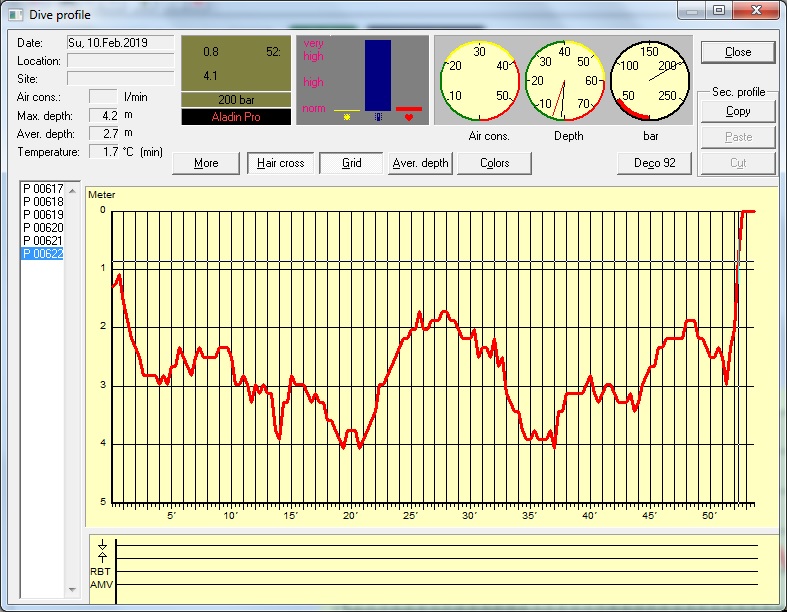This screenshot has height=612, width=787.
Task: Select dive P 00618 in the list
Action: pos(43,202)
